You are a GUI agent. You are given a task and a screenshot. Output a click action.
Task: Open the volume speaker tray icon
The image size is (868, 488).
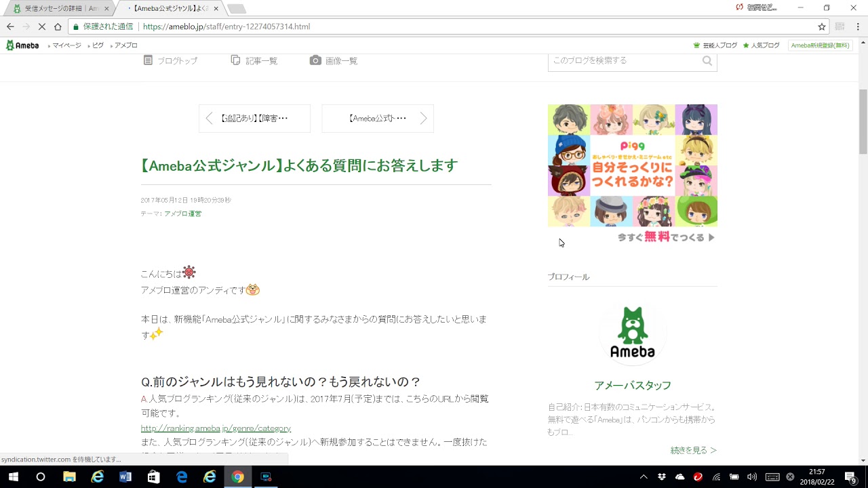[x=752, y=476]
